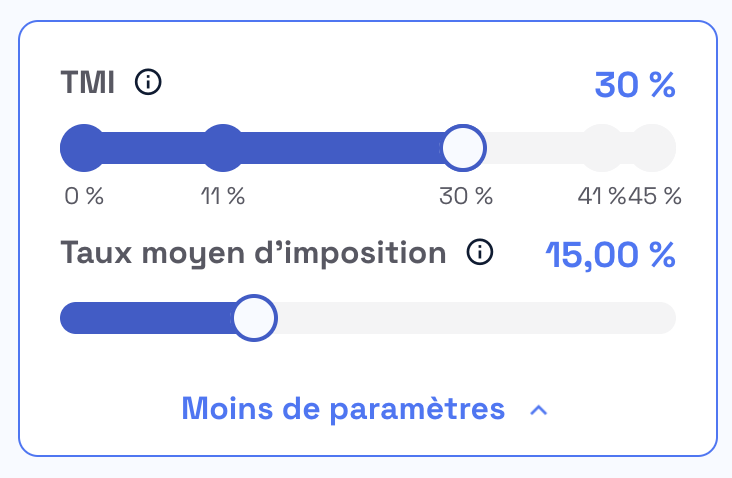Select the 41 % stop on TMI slider
The image size is (732, 478).
coord(603,148)
